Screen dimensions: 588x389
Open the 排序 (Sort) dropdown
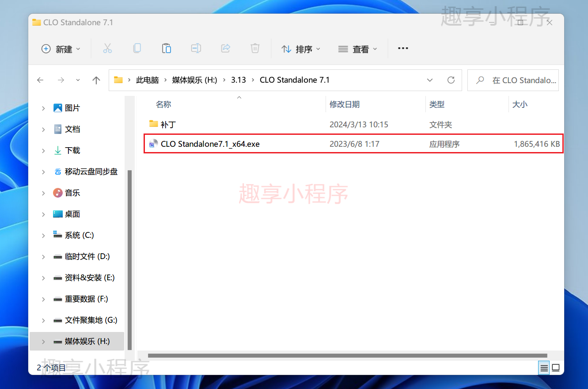pos(301,49)
